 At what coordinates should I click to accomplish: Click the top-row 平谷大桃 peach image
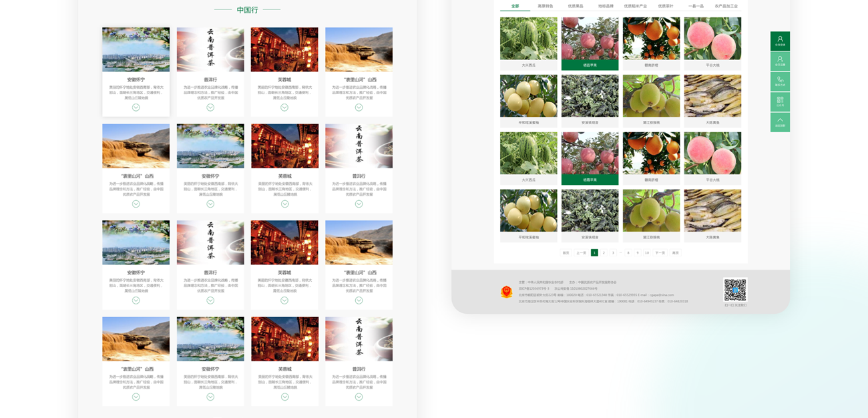pos(712,39)
